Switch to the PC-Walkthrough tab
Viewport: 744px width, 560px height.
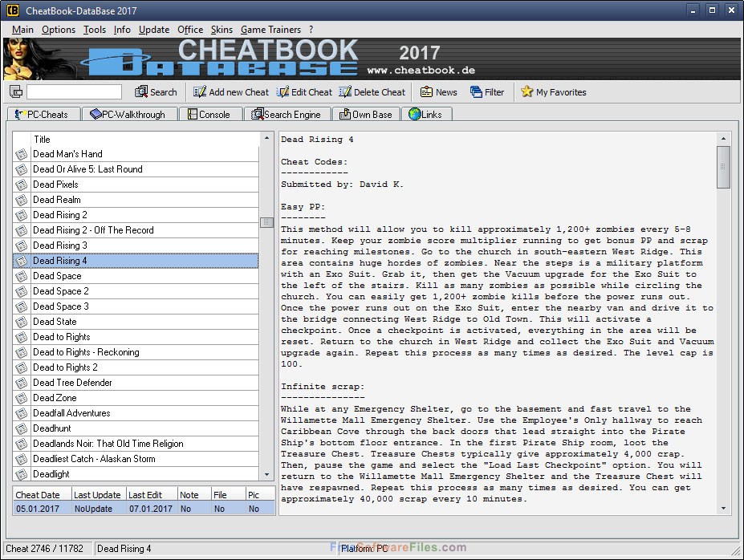coord(129,114)
